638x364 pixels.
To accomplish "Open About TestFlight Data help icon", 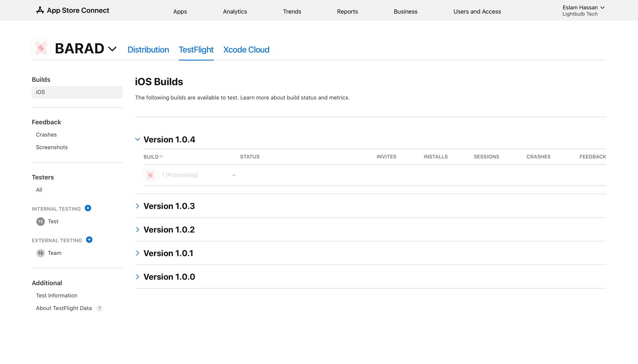I will (x=100, y=308).
